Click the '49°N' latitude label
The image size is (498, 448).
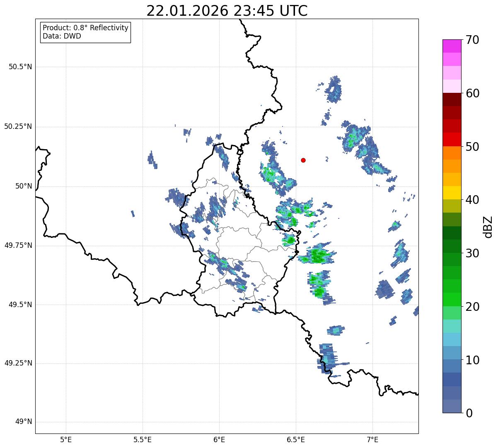24,421
